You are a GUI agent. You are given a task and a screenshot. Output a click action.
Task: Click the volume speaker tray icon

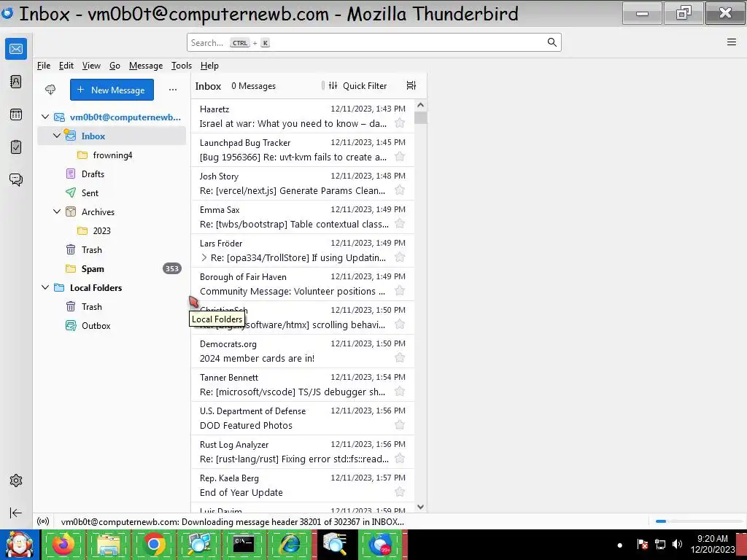click(x=677, y=544)
